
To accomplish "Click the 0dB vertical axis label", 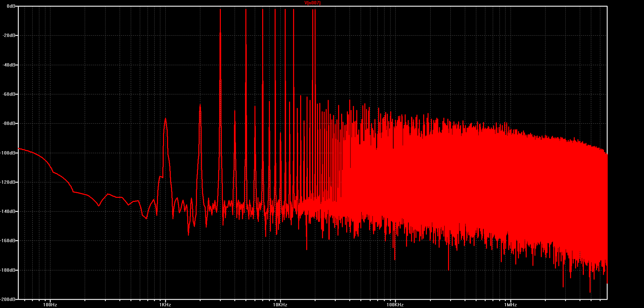I will tap(11, 6).
